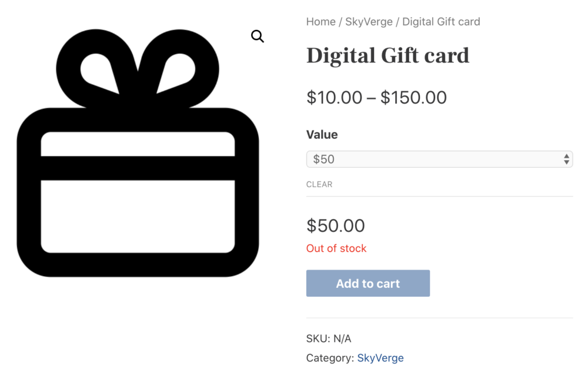Click the red Out of stock label
588x372 pixels.
[x=336, y=248]
